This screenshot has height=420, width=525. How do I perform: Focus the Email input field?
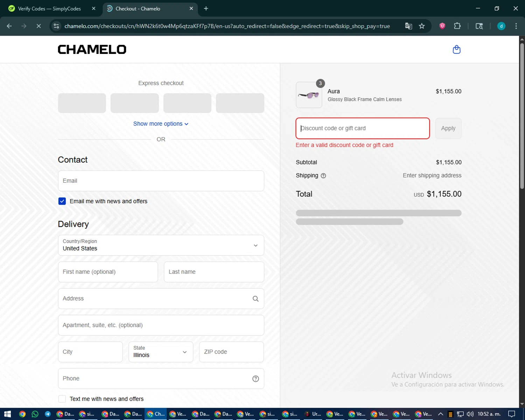click(161, 181)
